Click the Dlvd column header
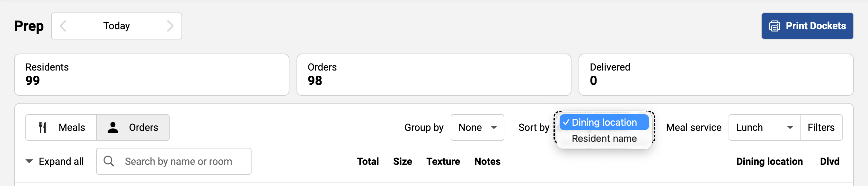Image resolution: width=868 pixels, height=186 pixels. pos(829,161)
